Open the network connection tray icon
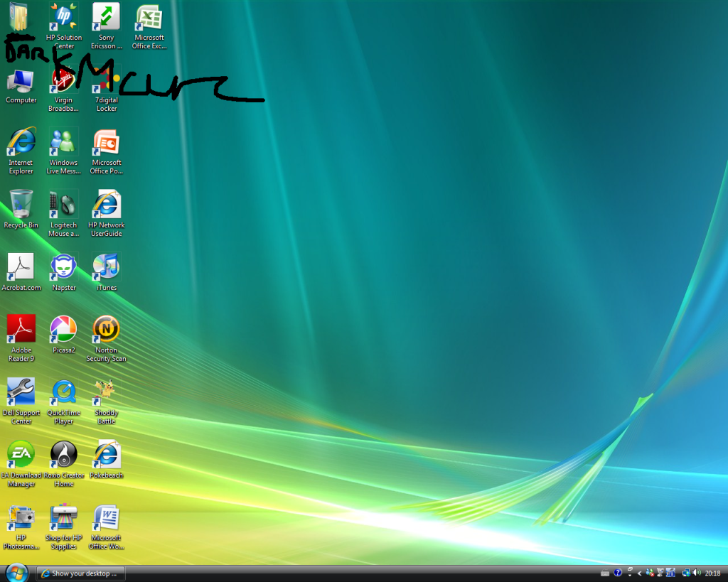Viewport: 728px width, 582px height. [686, 573]
